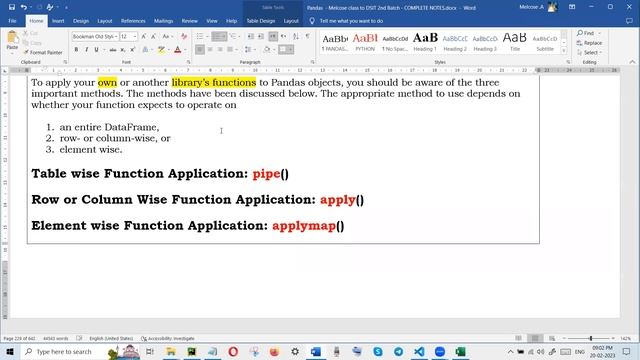The height and width of the screenshot is (360, 640).
Task: Switch to the Review tab
Action: pyautogui.click(x=189, y=21)
